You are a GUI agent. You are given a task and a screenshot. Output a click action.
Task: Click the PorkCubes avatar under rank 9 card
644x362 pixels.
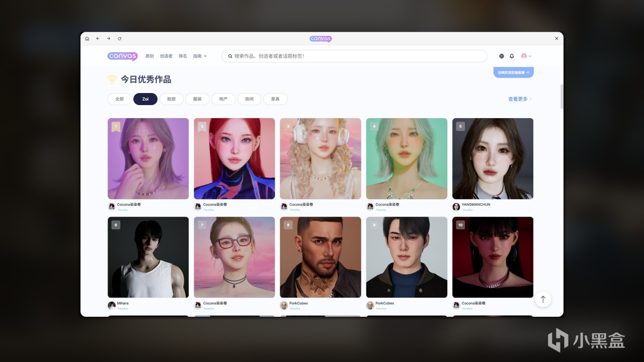[x=370, y=305]
